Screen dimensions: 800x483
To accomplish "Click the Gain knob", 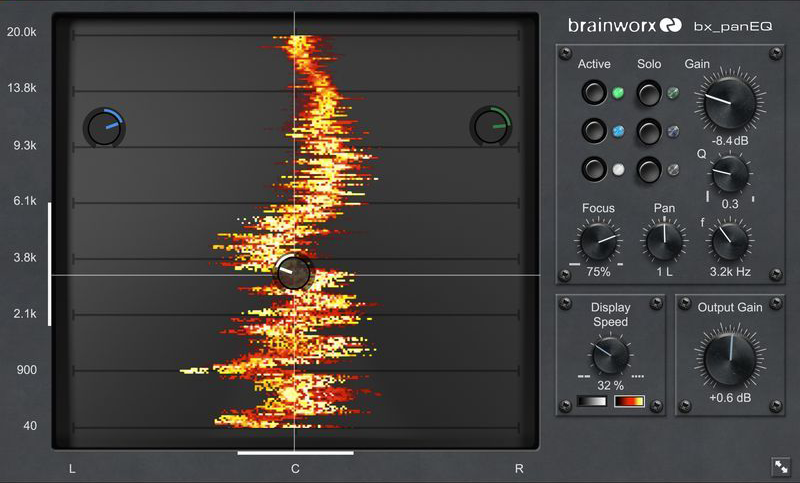I will pyautogui.click(x=726, y=103).
